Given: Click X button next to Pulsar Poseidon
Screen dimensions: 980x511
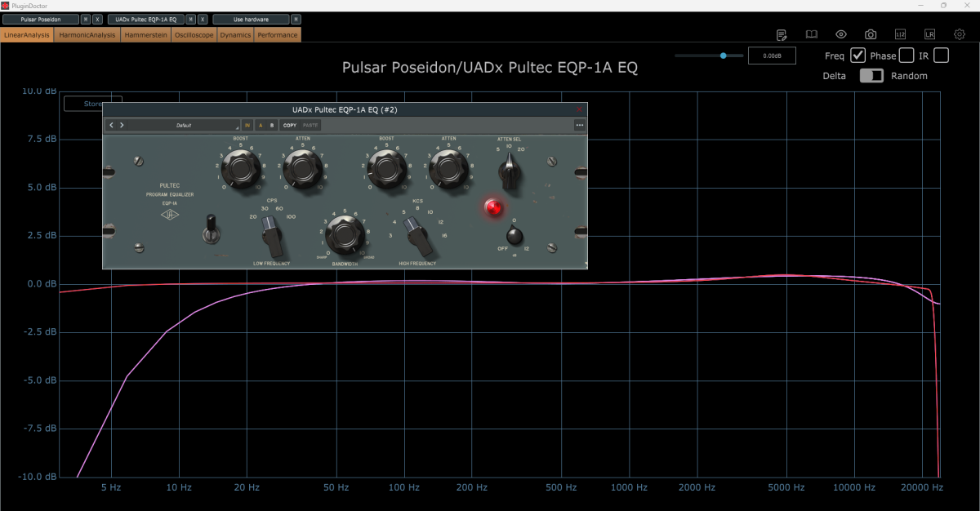Looking at the screenshot, I should click(x=98, y=19).
